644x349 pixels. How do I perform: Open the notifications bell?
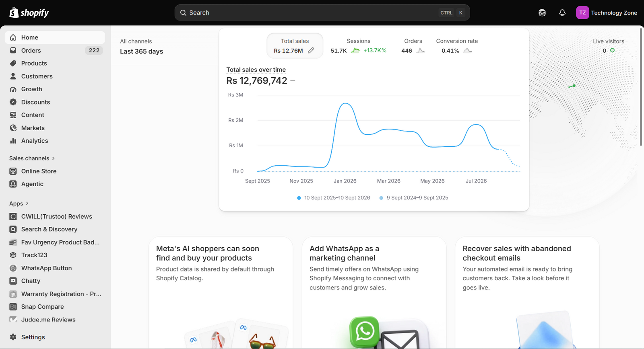[x=562, y=13]
